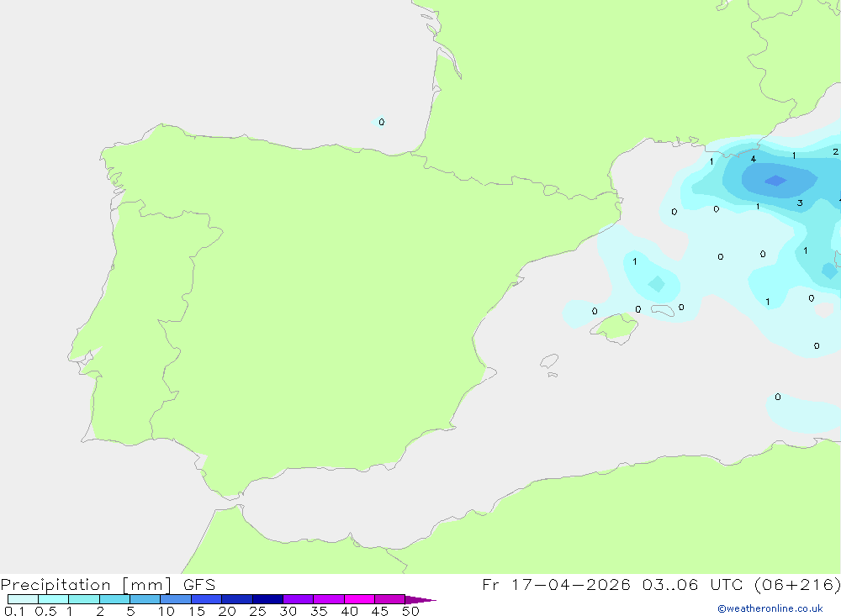The height and width of the screenshot is (616, 841).
Task: Click the map value '4' near the French coast
Action: pos(753,159)
